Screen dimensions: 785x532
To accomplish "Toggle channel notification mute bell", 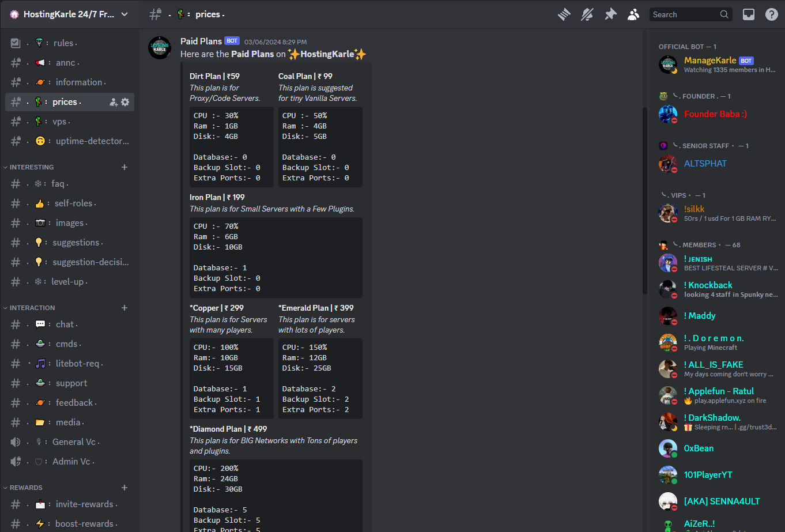I will (587, 14).
